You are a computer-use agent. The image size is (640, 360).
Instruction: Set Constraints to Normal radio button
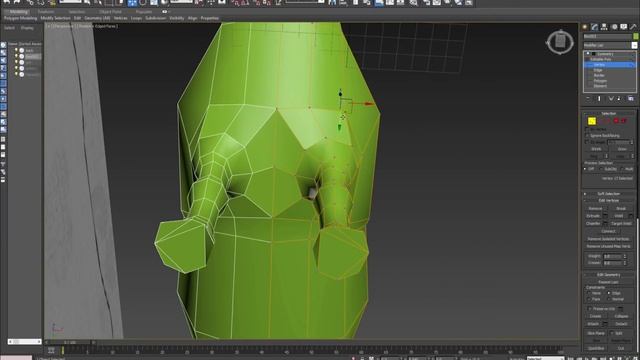click(609, 299)
